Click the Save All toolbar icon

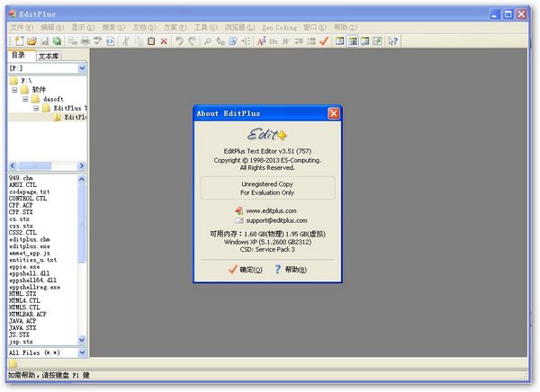(57, 41)
